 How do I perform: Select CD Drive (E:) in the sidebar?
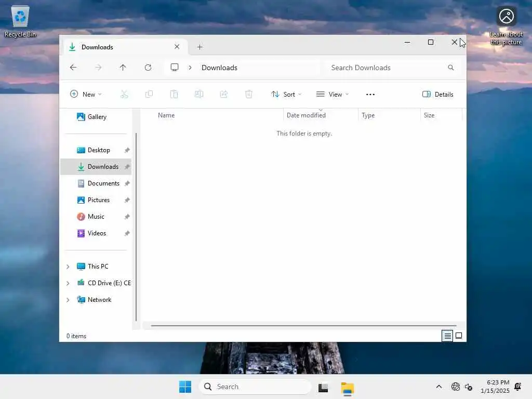pos(103,283)
